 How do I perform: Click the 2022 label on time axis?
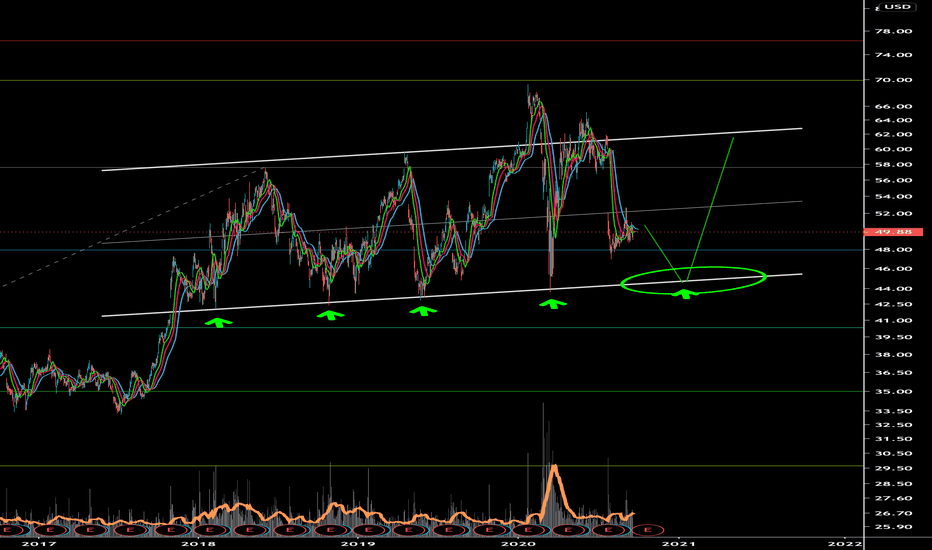pyautogui.click(x=845, y=543)
